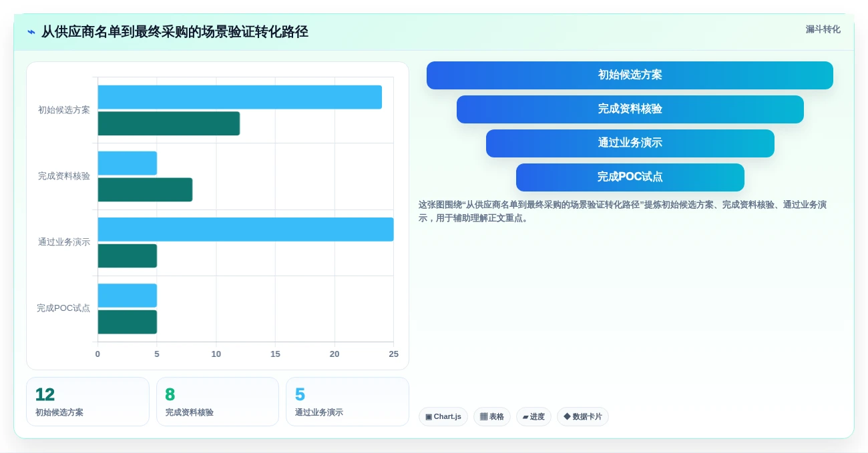Image resolution: width=868 pixels, height=453 pixels.
Task: Open the stat card showing 8
Action: [x=218, y=402]
